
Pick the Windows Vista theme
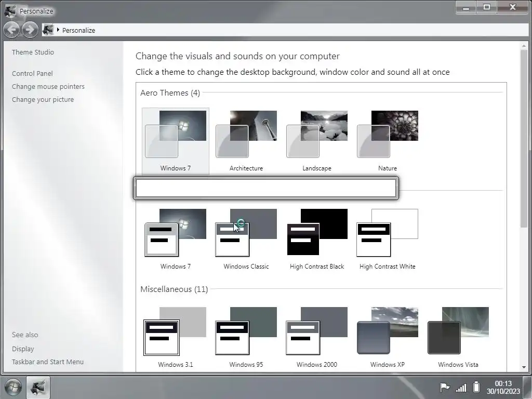pyautogui.click(x=458, y=337)
